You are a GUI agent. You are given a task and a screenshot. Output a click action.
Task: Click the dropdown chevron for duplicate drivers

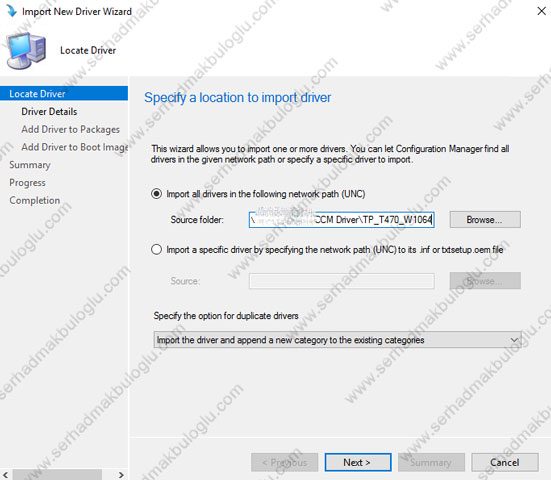[514, 340]
